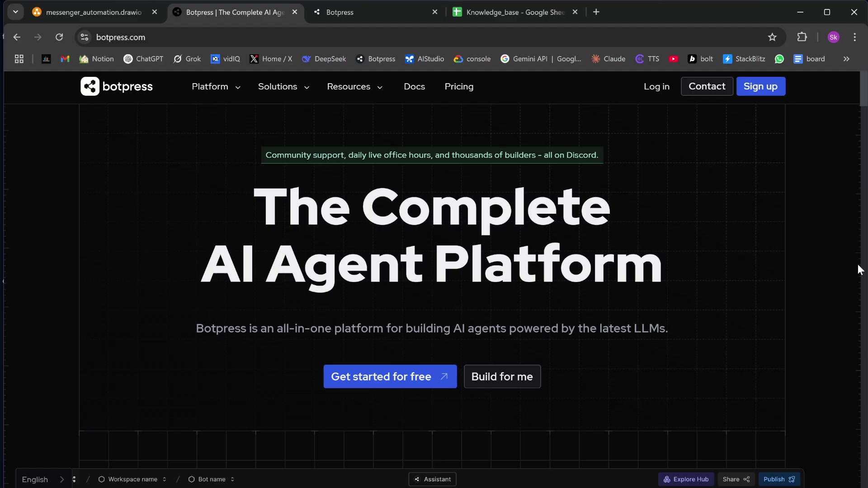Open the Gmail bookmark icon
This screenshot has width=868, height=488.
[x=65, y=59]
